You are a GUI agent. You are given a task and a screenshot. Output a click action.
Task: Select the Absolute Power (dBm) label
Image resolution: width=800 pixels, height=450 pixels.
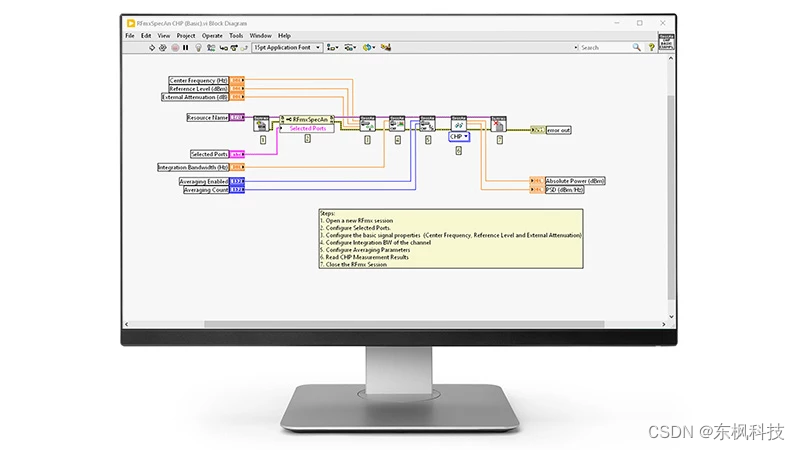575,181
